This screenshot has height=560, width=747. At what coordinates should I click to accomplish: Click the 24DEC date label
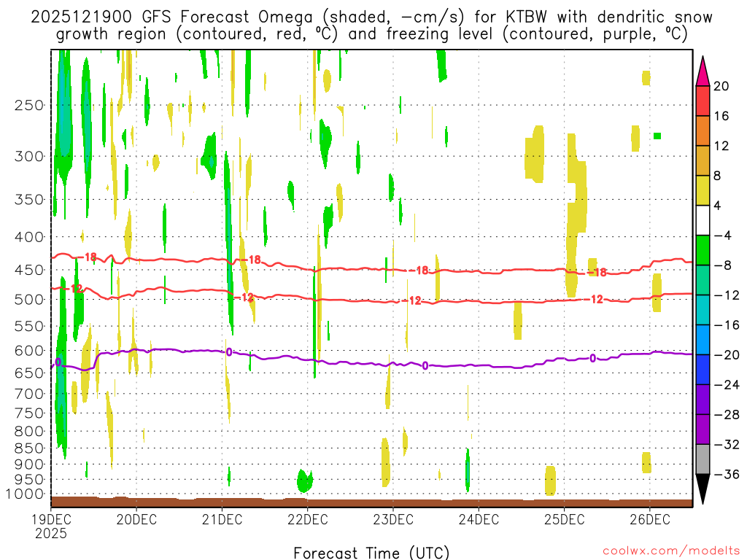[479, 519]
